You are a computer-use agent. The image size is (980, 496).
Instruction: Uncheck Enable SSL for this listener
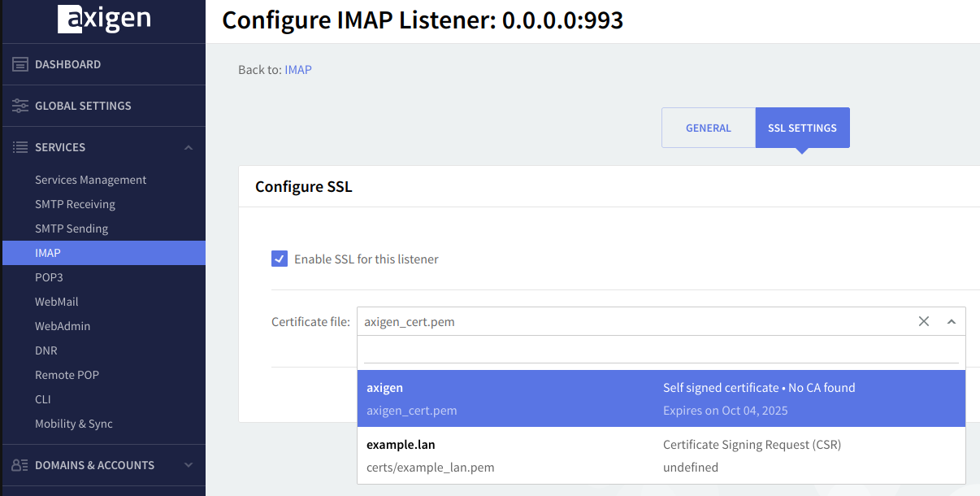click(280, 259)
